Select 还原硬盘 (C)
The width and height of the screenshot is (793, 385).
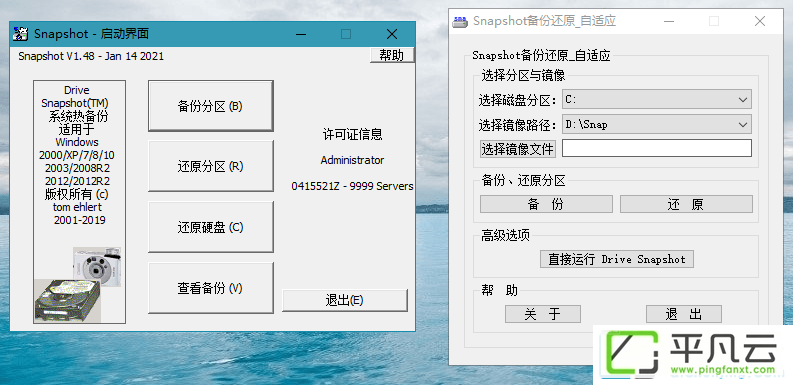tap(210, 227)
